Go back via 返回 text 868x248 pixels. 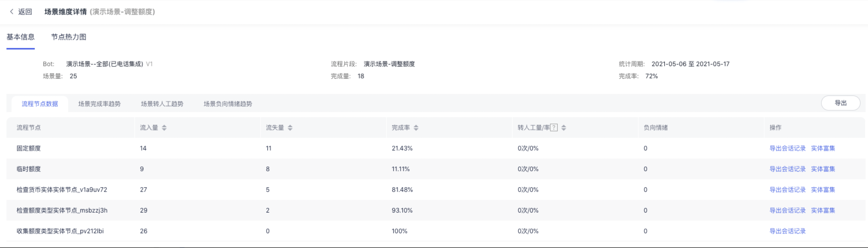(x=25, y=12)
